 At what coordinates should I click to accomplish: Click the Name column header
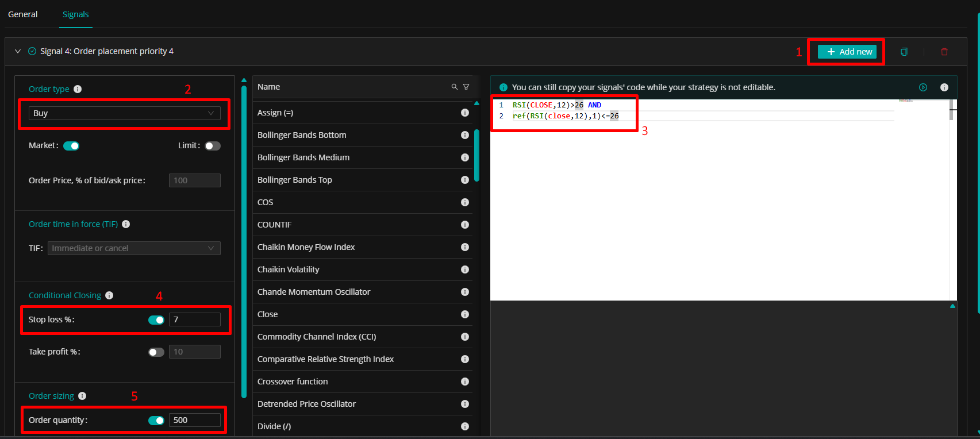pos(269,87)
